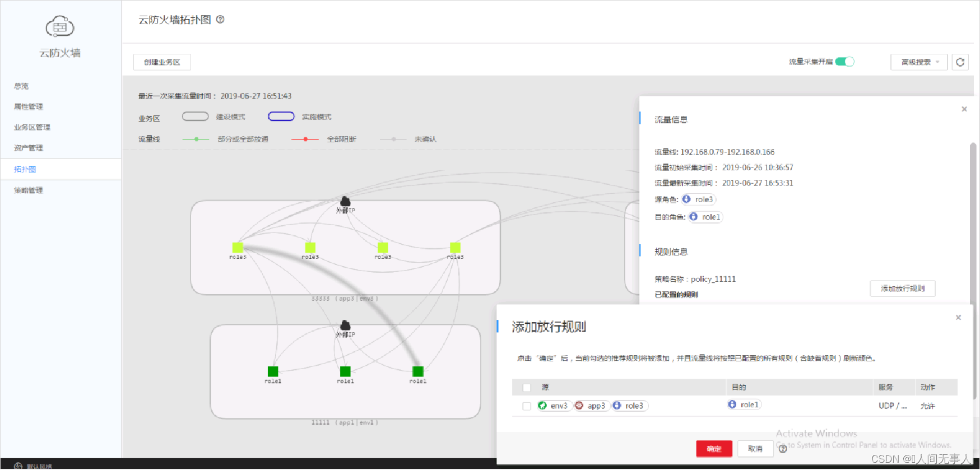Click the UDP / ... service cell

pos(893,406)
